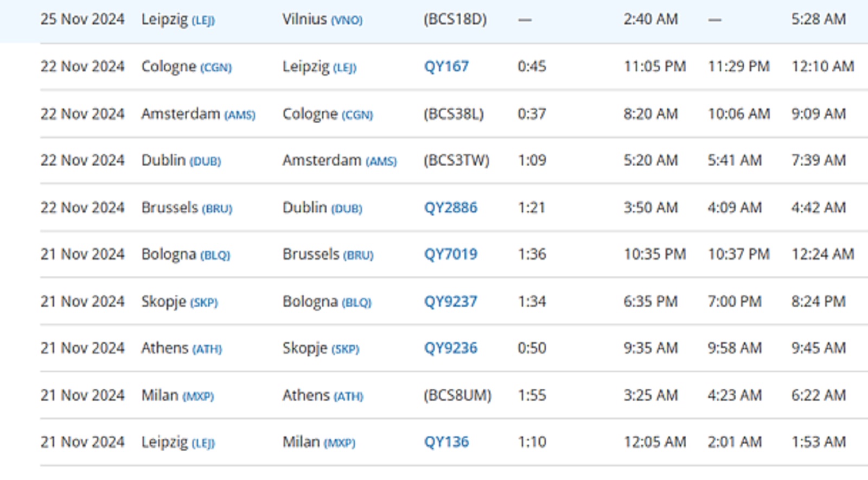Click Brussels (BRU) origin in QY2886 row
868x480 pixels.
186,208
